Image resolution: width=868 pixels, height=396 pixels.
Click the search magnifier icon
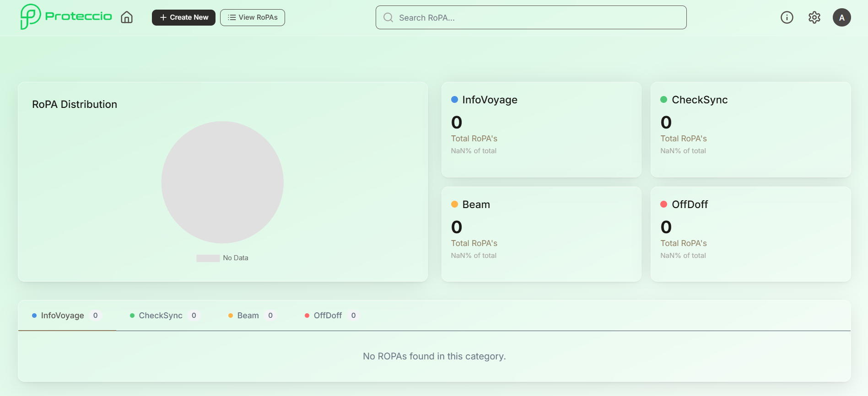point(388,17)
